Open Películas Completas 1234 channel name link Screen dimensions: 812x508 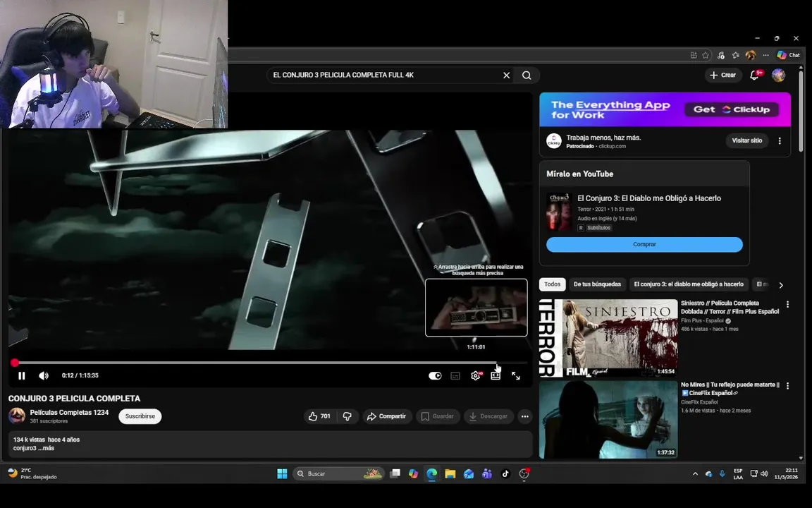pos(69,413)
